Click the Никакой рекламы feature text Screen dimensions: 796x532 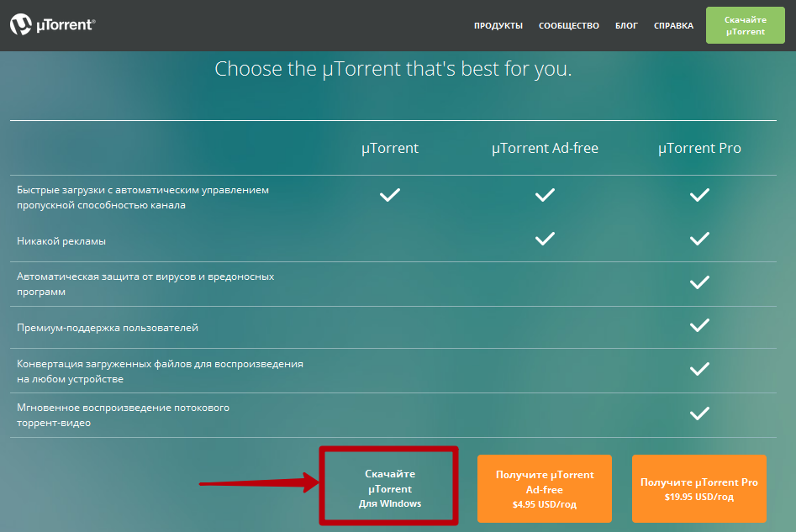coord(61,241)
